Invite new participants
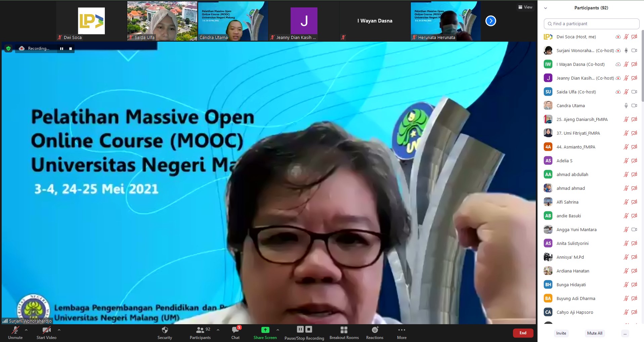 pyautogui.click(x=561, y=333)
